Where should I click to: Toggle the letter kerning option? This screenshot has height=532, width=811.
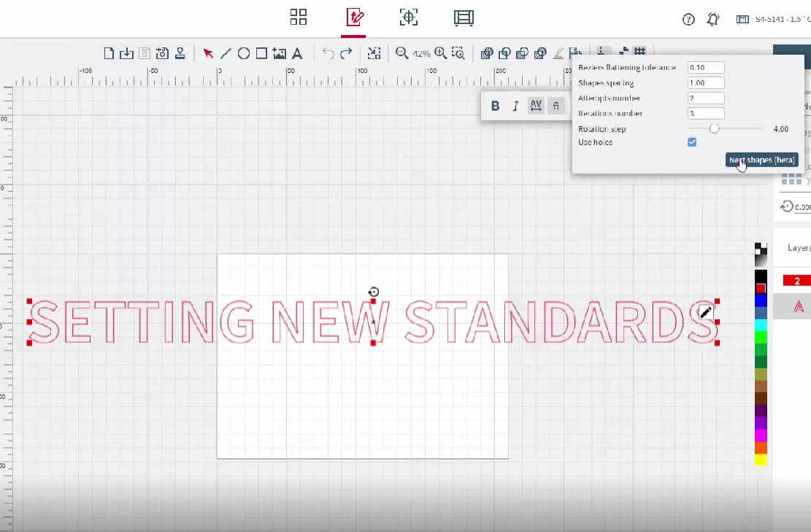[536, 106]
